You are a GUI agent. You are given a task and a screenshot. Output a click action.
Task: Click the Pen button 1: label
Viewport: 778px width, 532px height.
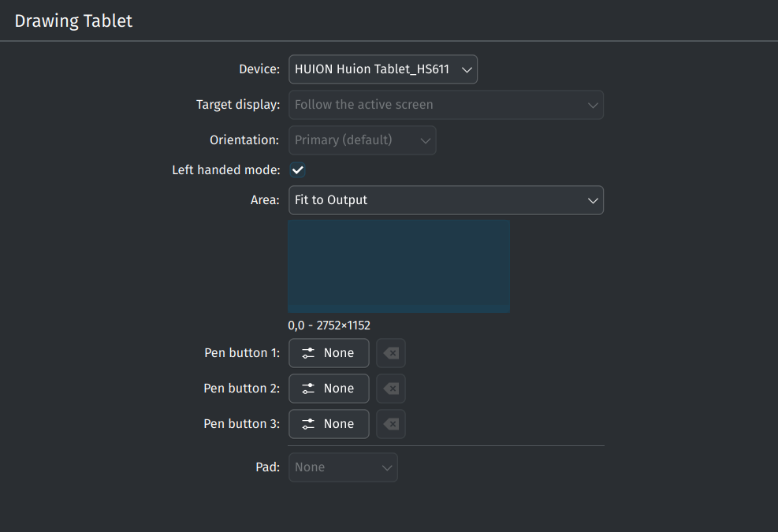click(242, 353)
